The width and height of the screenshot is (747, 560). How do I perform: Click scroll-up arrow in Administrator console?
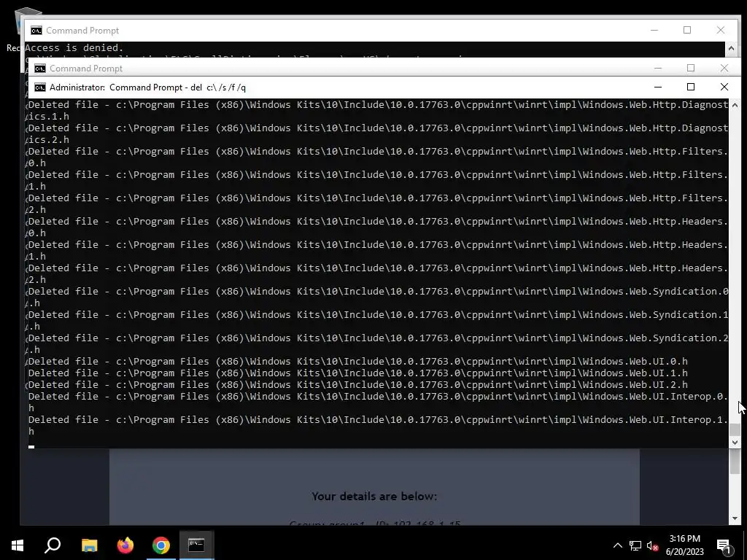click(x=735, y=104)
